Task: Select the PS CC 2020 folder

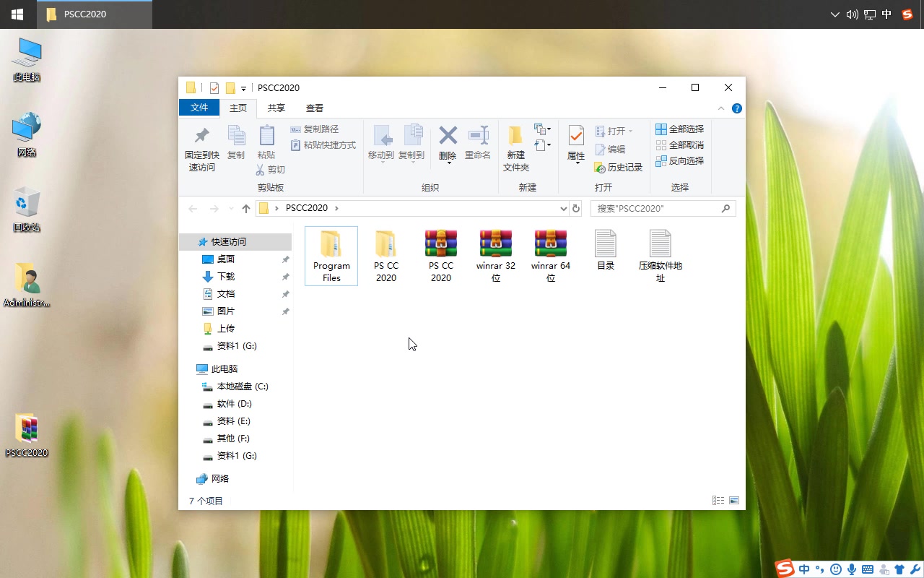Action: [x=386, y=256]
